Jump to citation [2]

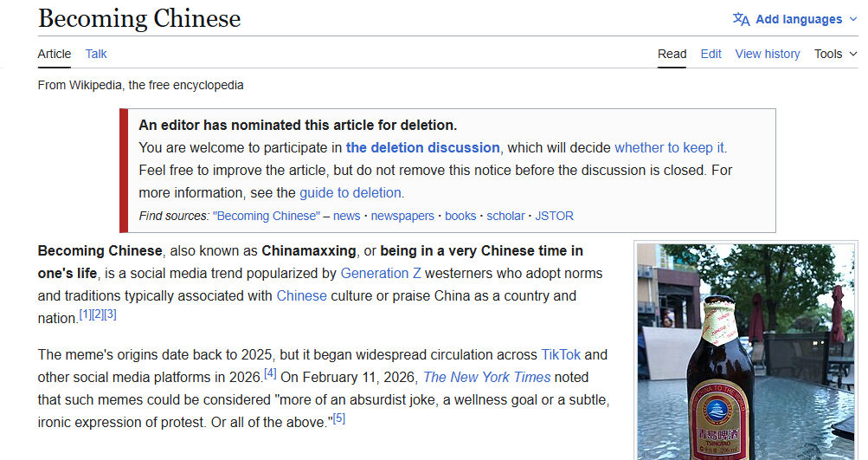[98, 314]
